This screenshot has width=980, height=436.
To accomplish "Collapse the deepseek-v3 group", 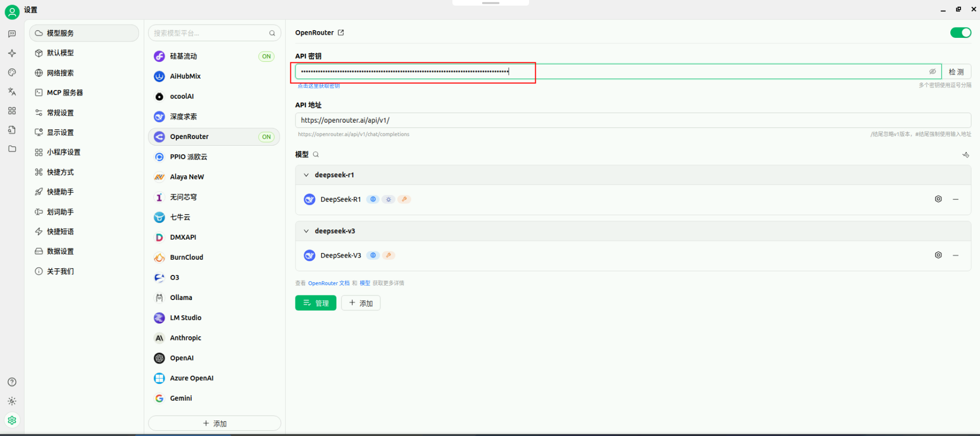I will tap(306, 231).
